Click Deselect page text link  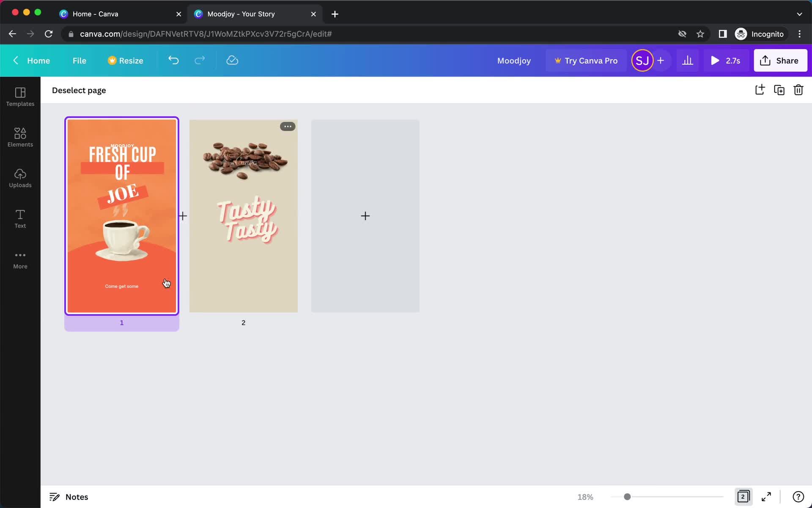pyautogui.click(x=79, y=90)
